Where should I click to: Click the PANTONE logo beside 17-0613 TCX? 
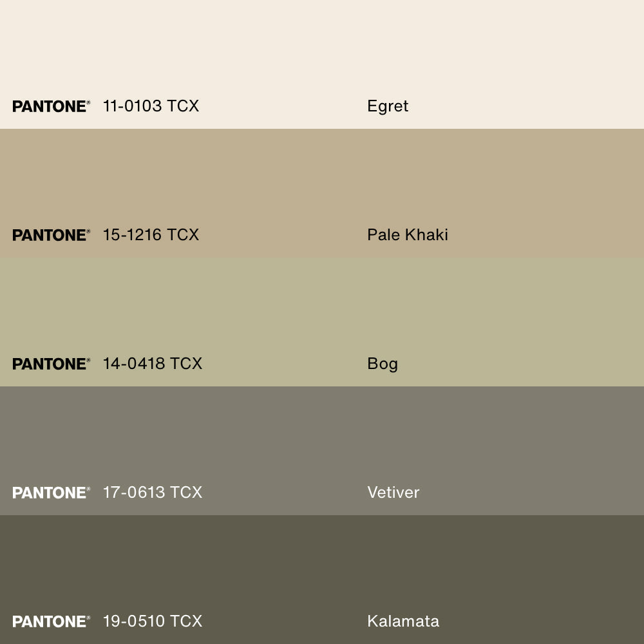point(52,493)
